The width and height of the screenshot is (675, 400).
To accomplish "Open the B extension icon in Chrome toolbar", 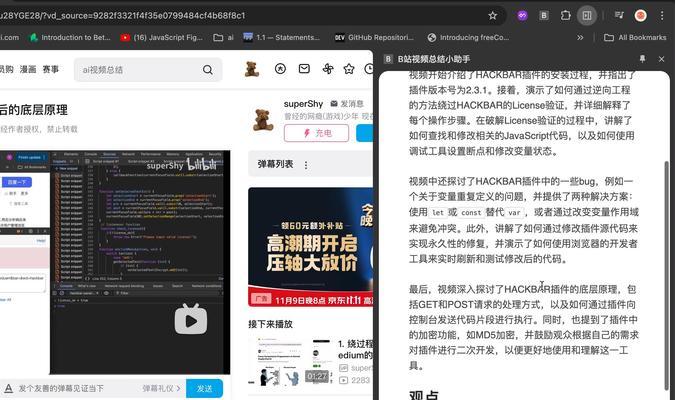I will [x=544, y=16].
